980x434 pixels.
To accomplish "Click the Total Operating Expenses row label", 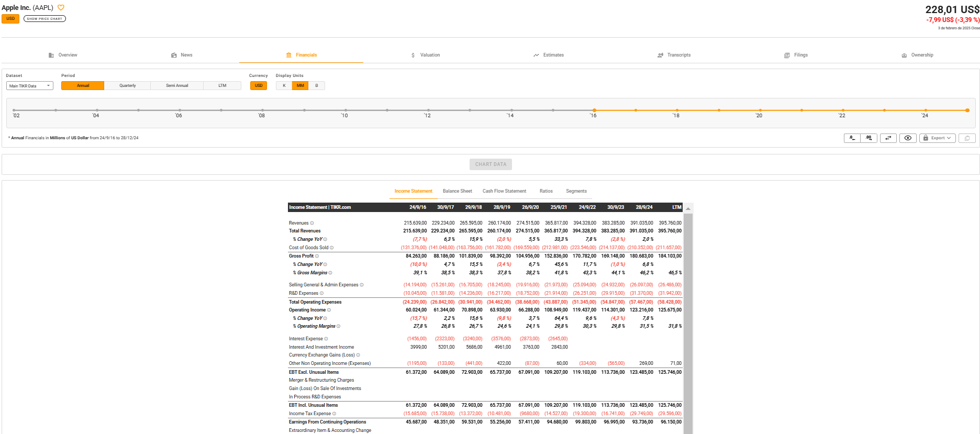I will pos(315,302).
